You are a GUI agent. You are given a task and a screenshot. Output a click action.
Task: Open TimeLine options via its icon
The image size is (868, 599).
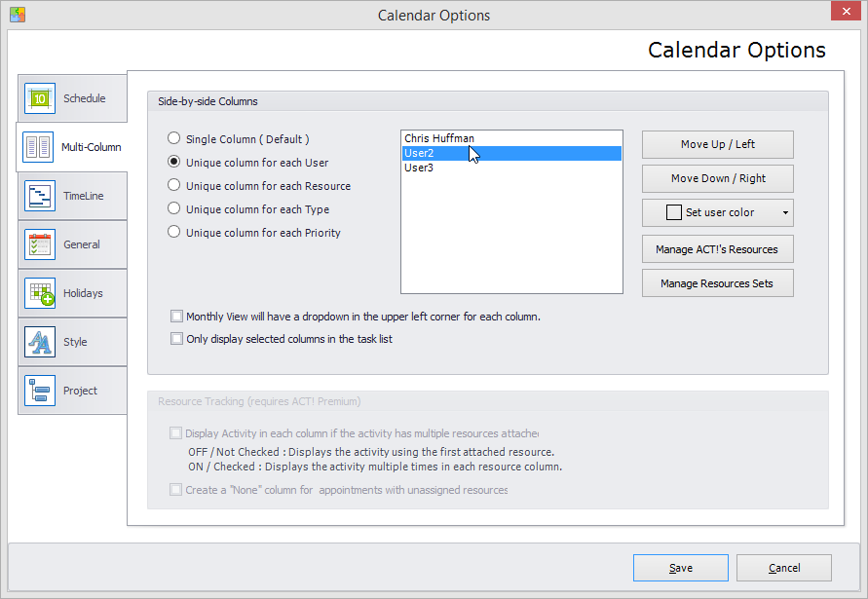(x=40, y=196)
